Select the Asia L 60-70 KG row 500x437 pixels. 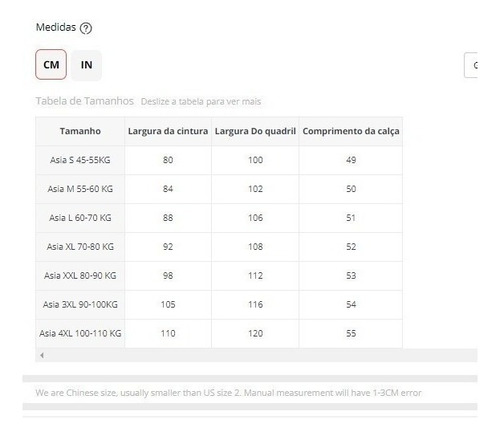pos(219,218)
